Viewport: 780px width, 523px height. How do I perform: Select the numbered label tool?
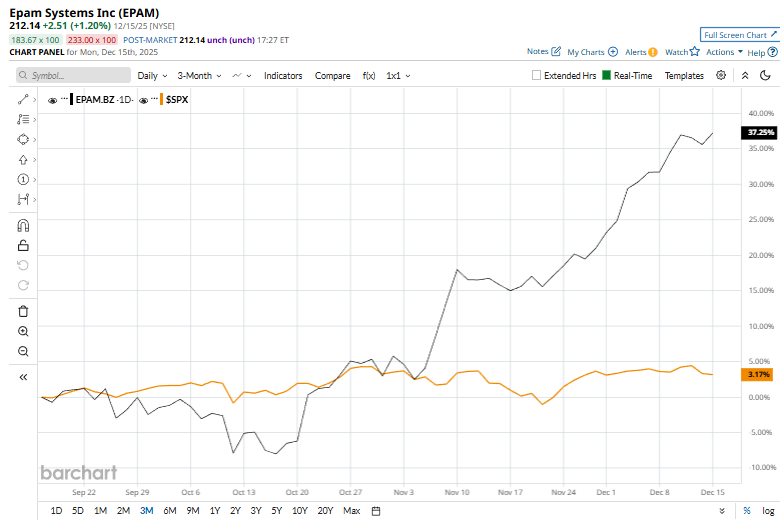click(x=23, y=180)
